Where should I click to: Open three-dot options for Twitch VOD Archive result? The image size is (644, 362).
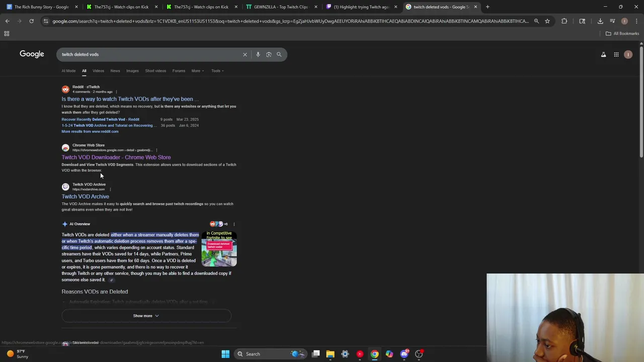point(110,190)
